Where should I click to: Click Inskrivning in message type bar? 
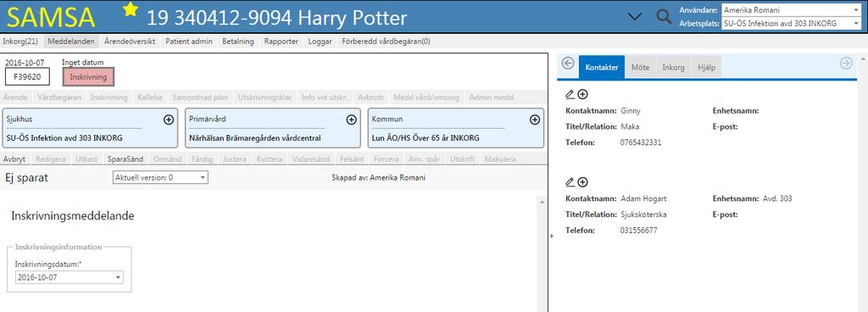pos(109,97)
